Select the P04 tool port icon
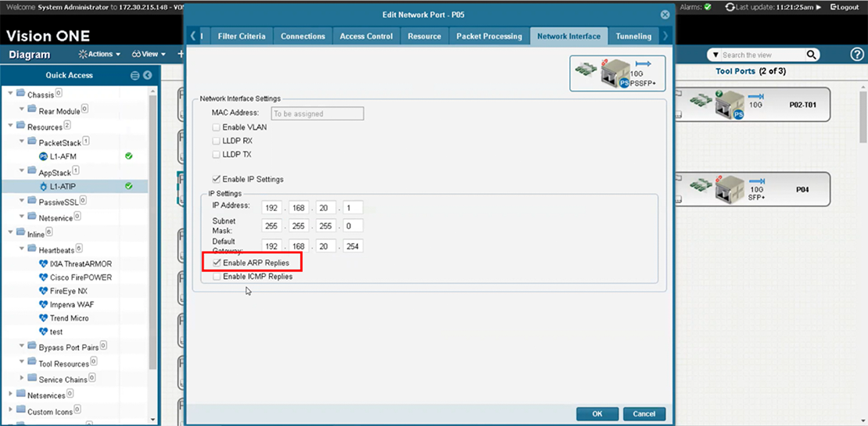The image size is (868, 426). [730, 188]
